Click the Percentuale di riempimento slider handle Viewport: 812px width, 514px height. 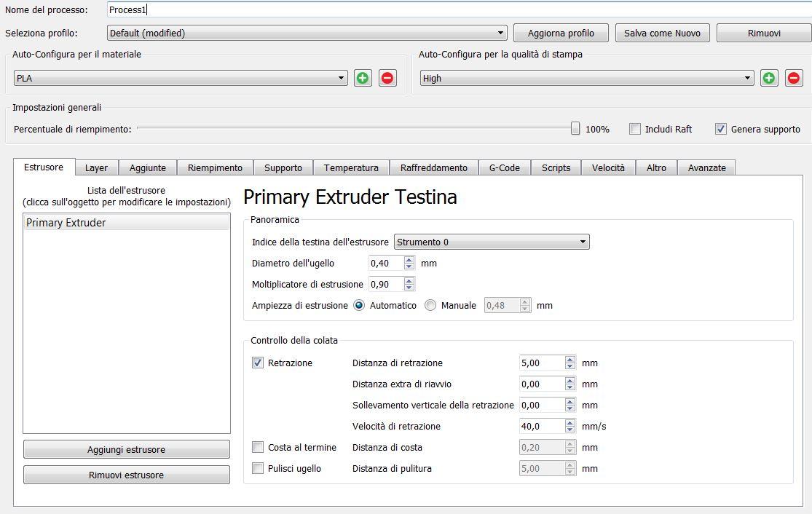pyautogui.click(x=575, y=129)
